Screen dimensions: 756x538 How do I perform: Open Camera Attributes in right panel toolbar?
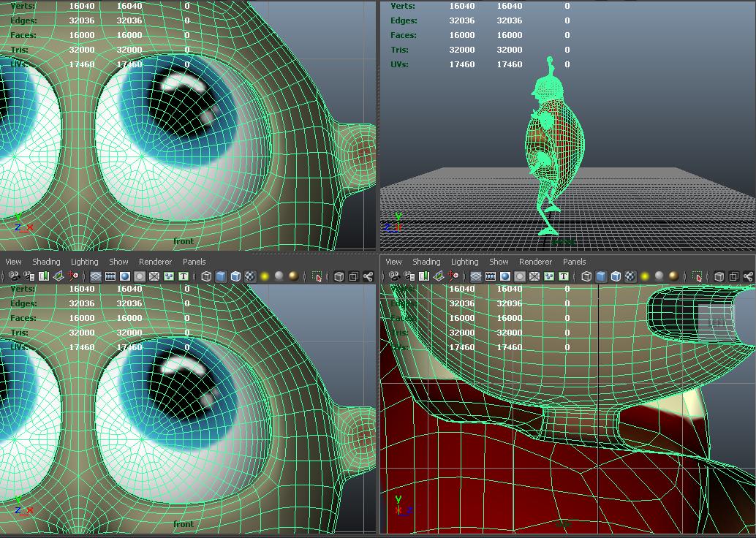(409, 276)
